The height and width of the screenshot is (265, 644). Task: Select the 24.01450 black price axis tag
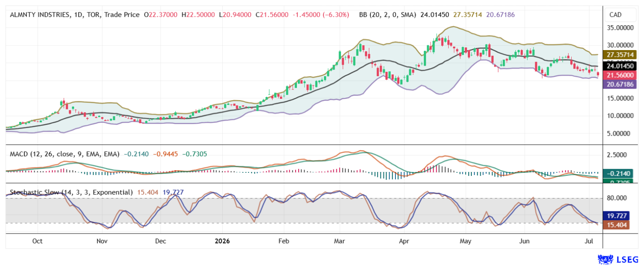(620, 66)
